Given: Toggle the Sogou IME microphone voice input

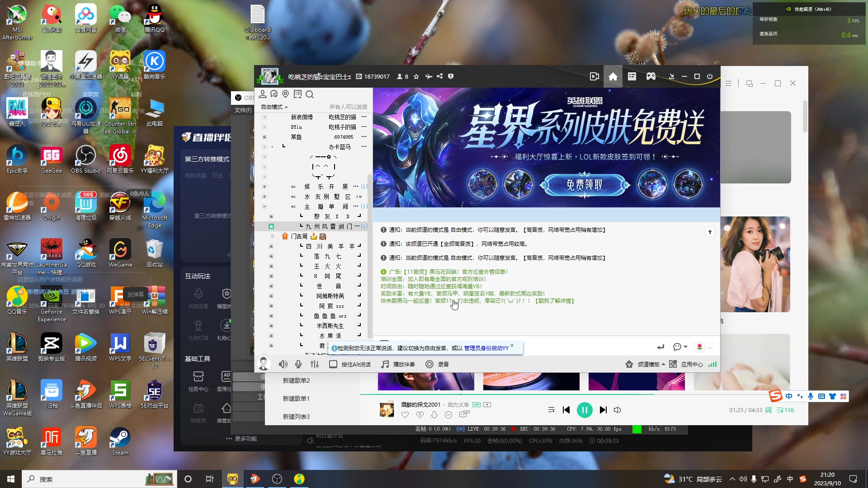Looking at the screenshot, I should [x=811, y=396].
